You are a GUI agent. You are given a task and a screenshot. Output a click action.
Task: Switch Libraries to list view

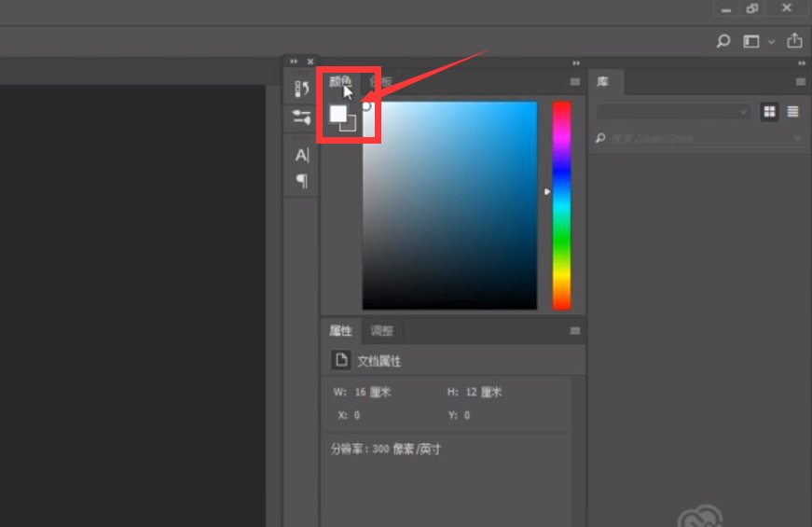[793, 112]
